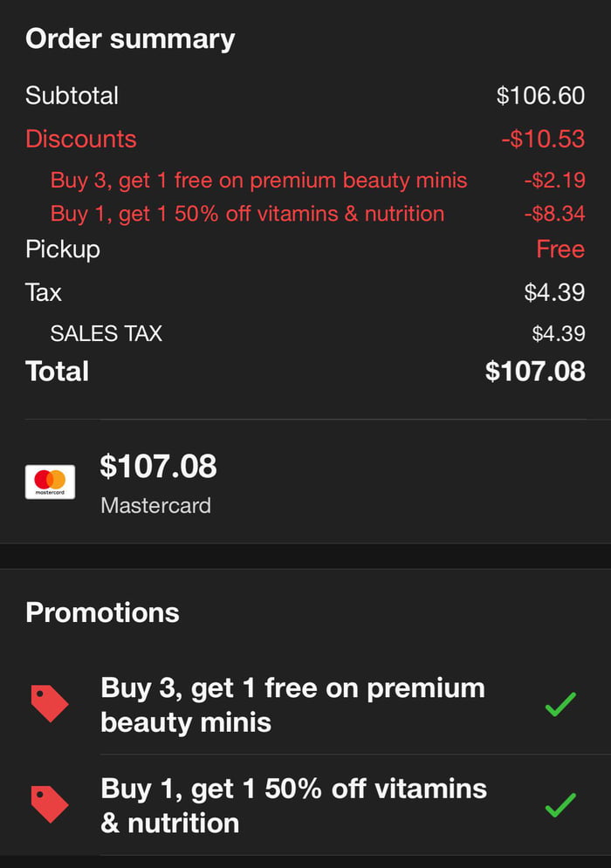Screen dimensions: 611x868
Task: Toggle the beauty minis promotion off
Action: point(292,704)
